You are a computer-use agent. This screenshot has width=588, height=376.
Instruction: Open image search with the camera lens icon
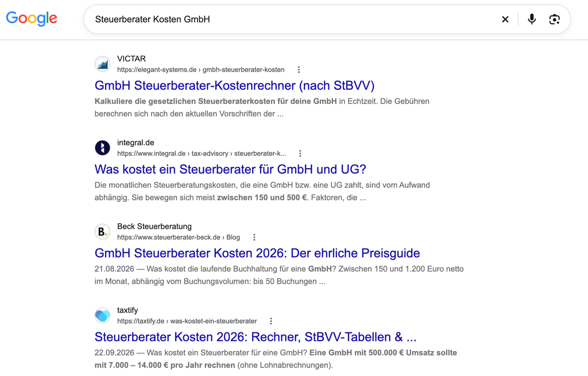554,19
